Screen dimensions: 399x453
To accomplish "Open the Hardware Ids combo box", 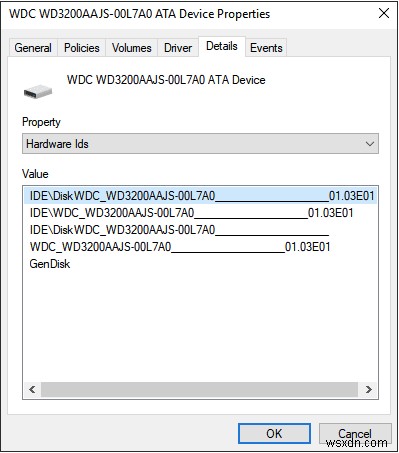I will (200, 144).
